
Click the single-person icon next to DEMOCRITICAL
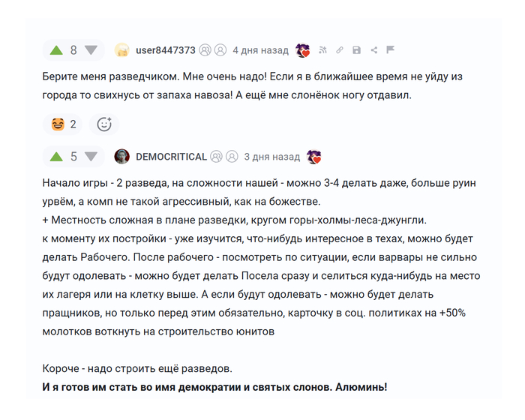pos(232,157)
